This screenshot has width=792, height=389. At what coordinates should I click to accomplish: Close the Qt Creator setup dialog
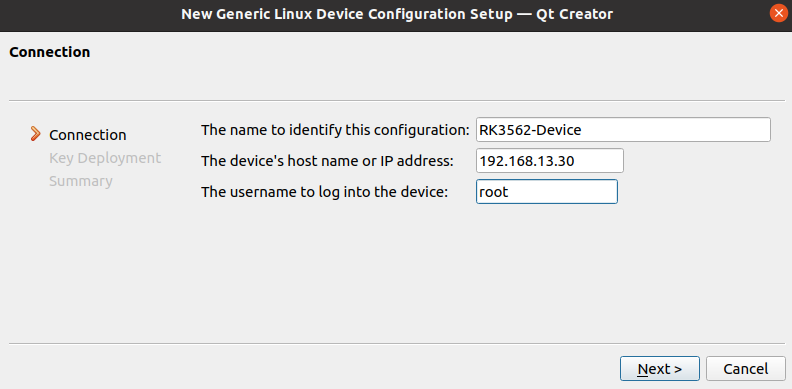pos(778,14)
